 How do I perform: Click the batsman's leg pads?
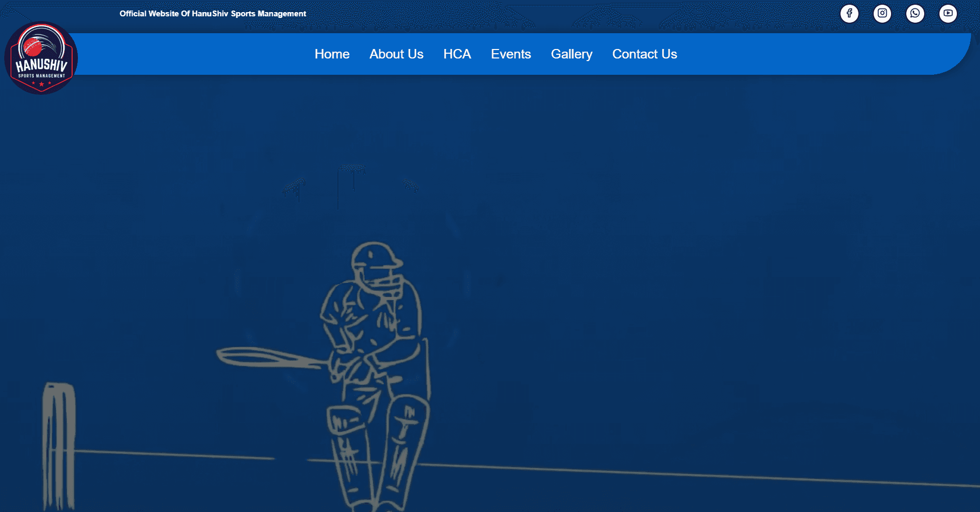405,442
